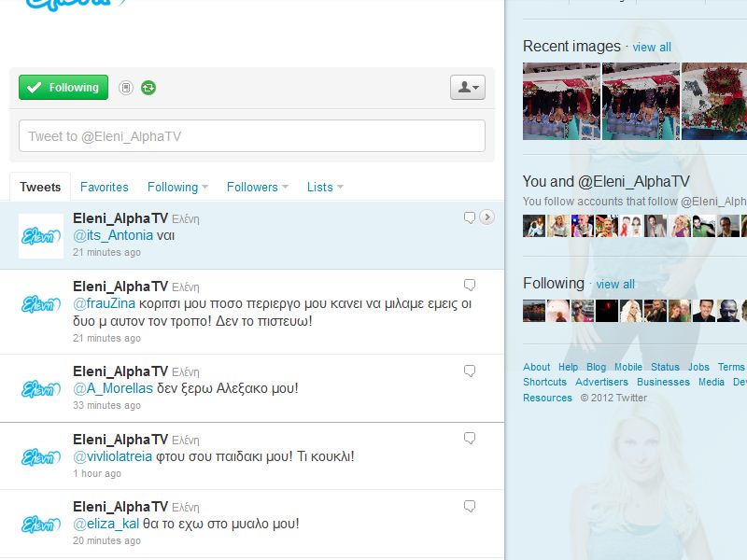Click Eleni_AlphaTV name on the @its_Antonia tweet
This screenshot has height=560, width=747.
tap(120, 218)
